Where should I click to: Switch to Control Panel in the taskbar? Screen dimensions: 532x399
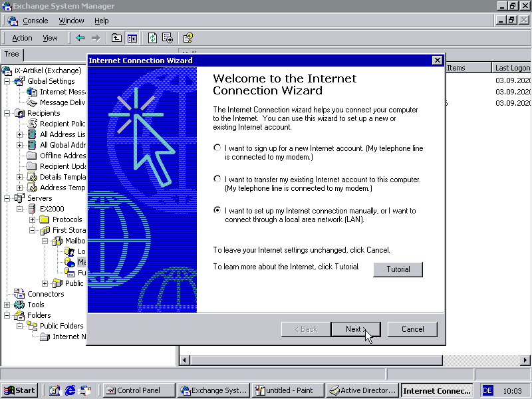point(139,390)
